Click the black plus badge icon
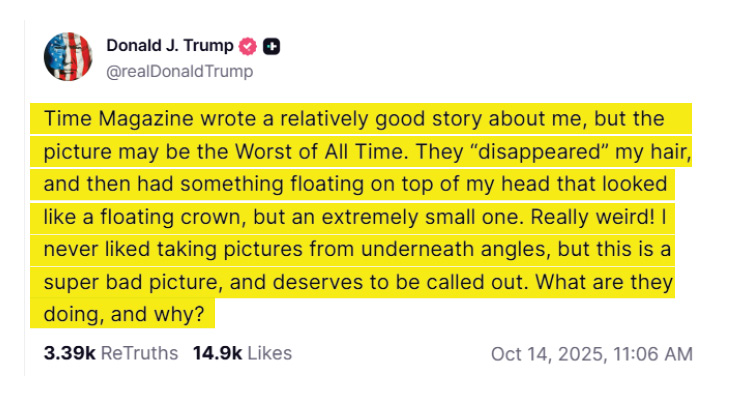This screenshot has height=402, width=730. pyautogui.click(x=272, y=46)
